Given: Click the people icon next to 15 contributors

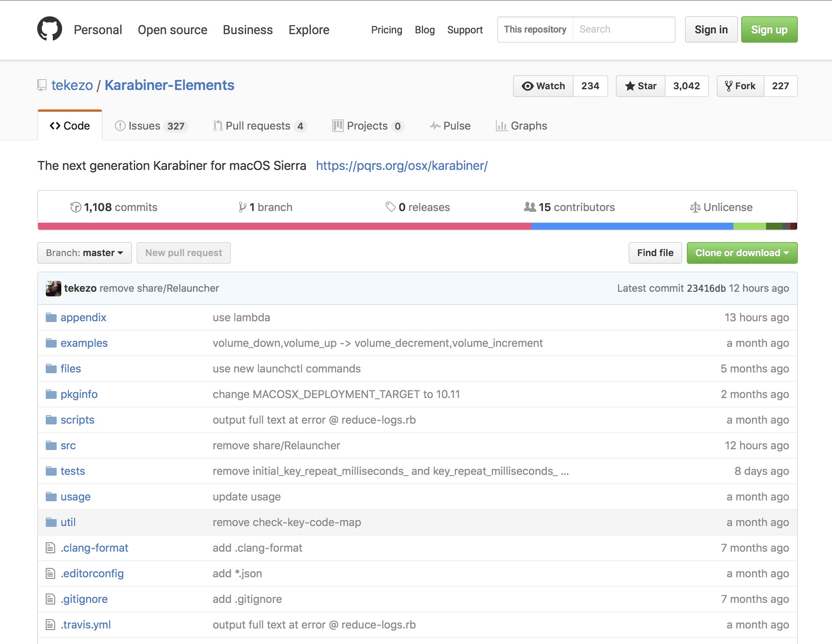Looking at the screenshot, I should tap(530, 207).
